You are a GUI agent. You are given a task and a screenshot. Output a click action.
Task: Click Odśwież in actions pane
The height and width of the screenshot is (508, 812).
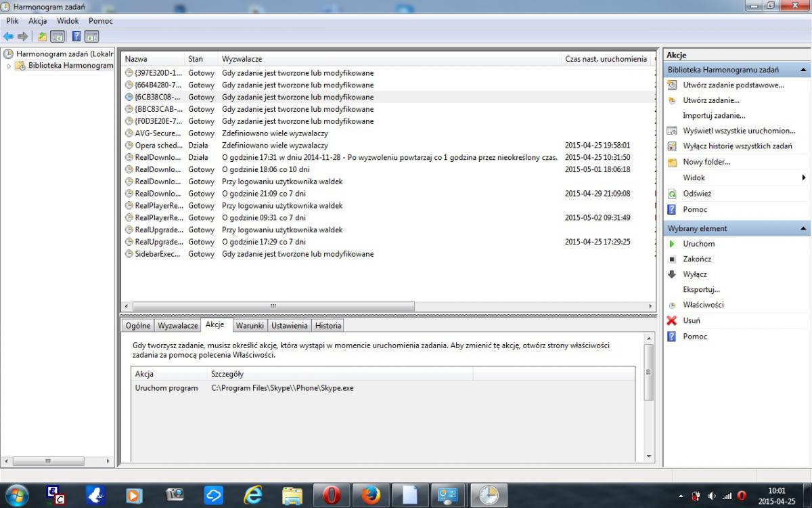pyautogui.click(x=696, y=193)
